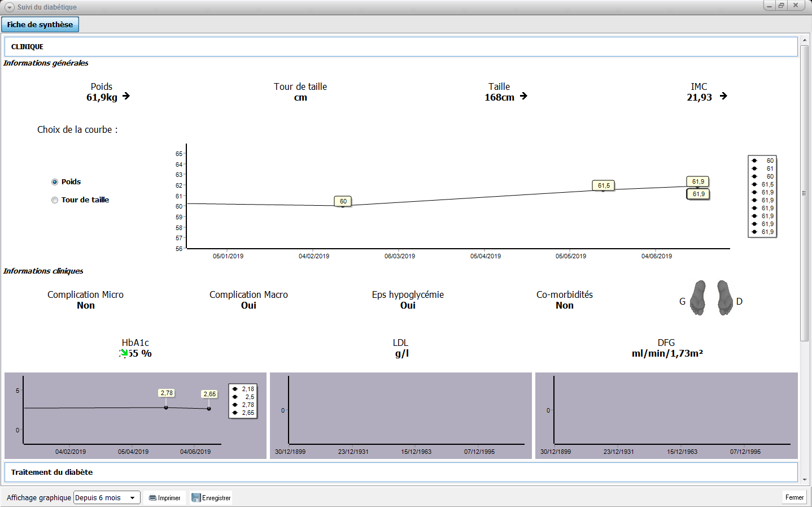Click the vertical scrollbar thumb
Viewport: 812px width, 507px height.
point(804,193)
